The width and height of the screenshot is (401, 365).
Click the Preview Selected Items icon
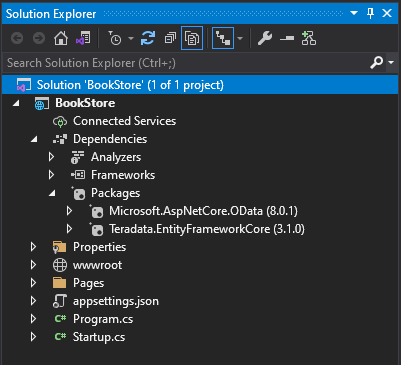tap(287, 39)
